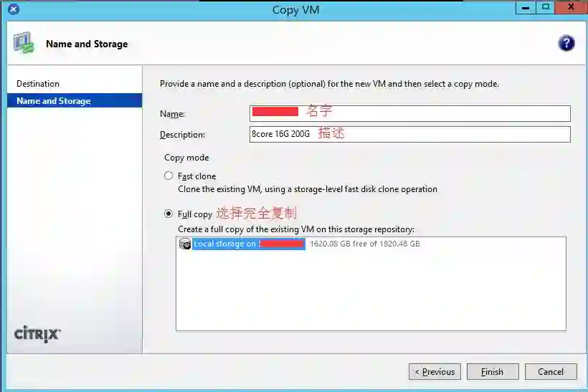Minimize the Copy VM window
This screenshot has height=392, width=588.
point(526,7)
